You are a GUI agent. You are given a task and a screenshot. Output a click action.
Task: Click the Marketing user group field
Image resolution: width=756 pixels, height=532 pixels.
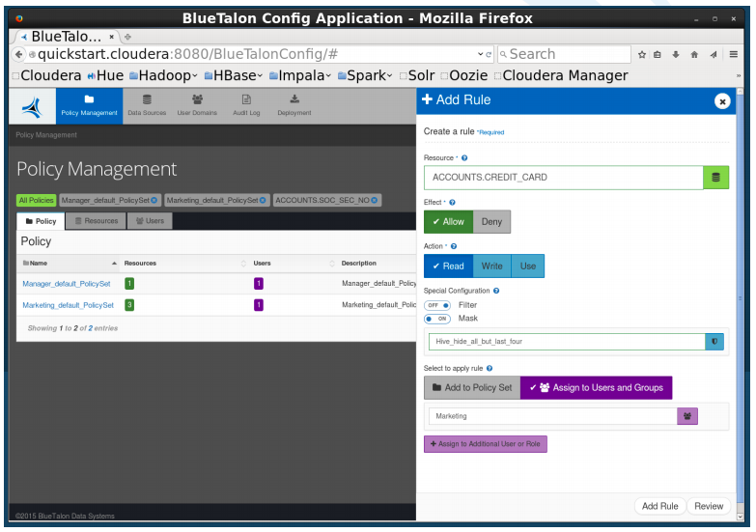point(553,416)
